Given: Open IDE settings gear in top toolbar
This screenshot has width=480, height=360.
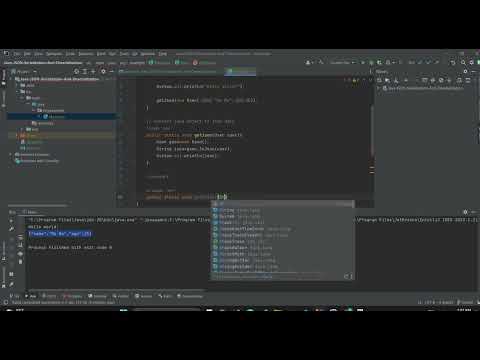Looking at the screenshot, I should pyautogui.click(x=471, y=62).
